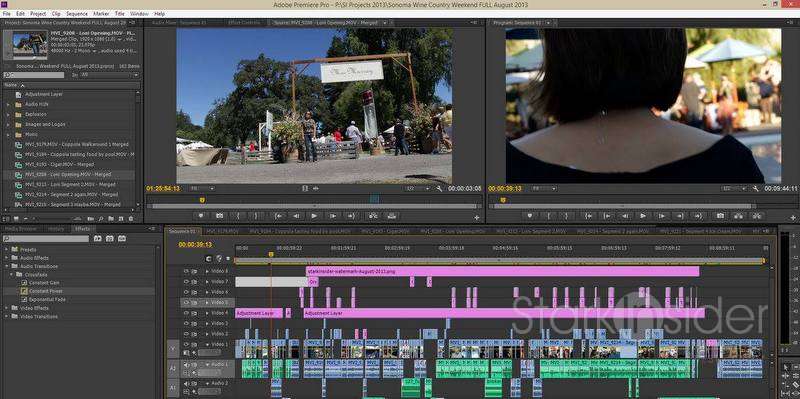This screenshot has width=800, height=399.
Task: Toggle Video 3 track eye visibility
Action: coord(186,323)
